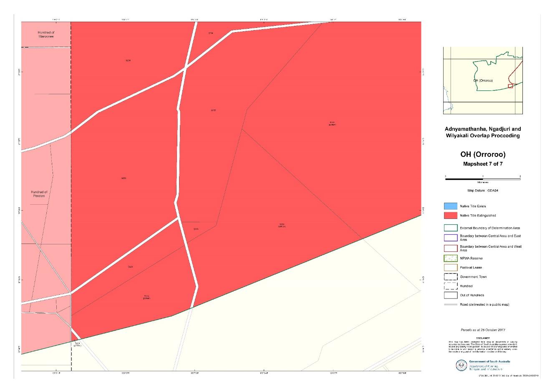The image size is (555, 392).
Task: Click the DISCLAIMER heading
Action: (483, 338)
